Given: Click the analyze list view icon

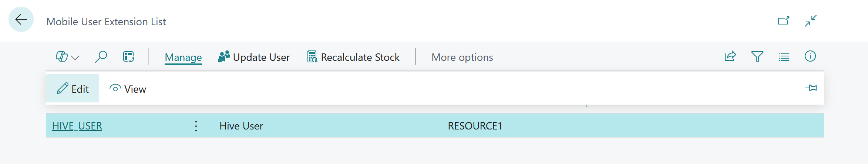Looking at the screenshot, I should [x=128, y=57].
